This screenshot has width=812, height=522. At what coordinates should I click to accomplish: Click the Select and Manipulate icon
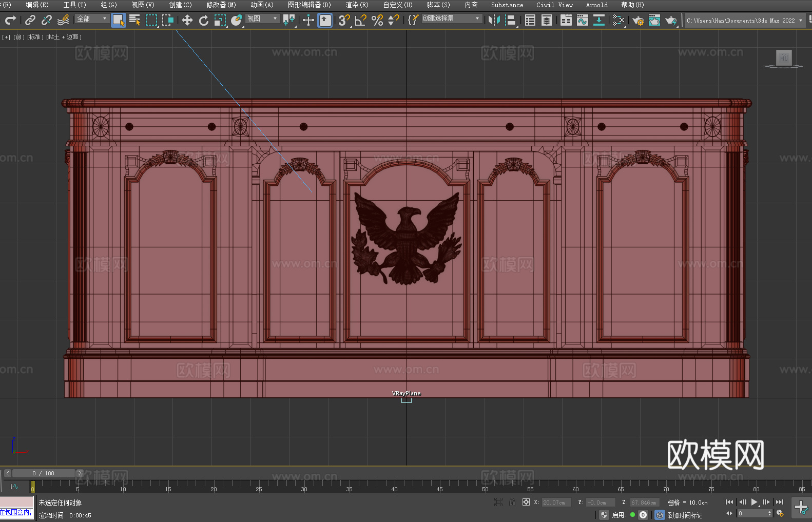308,20
